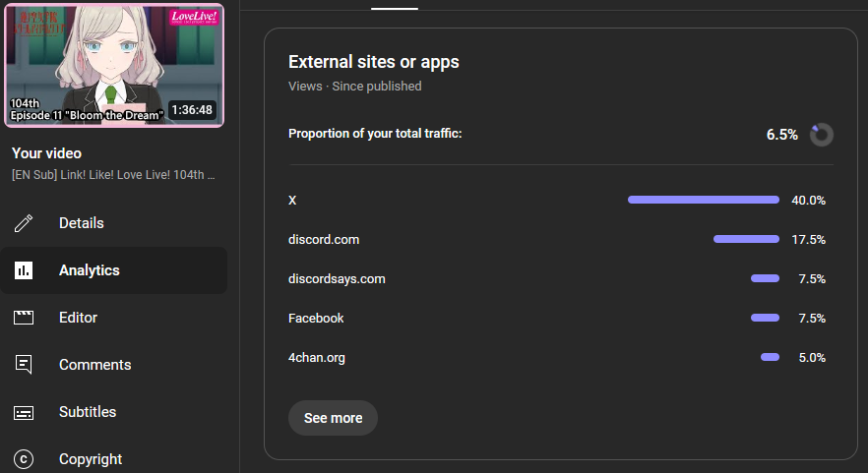This screenshot has width=868, height=473.
Task: Click the 40.0% bar for X
Action: pyautogui.click(x=704, y=200)
